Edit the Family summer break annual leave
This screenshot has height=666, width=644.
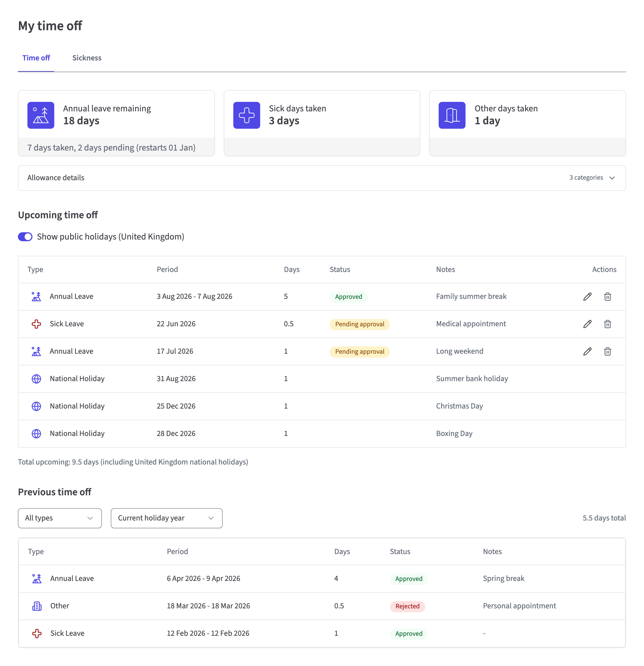pyautogui.click(x=587, y=297)
